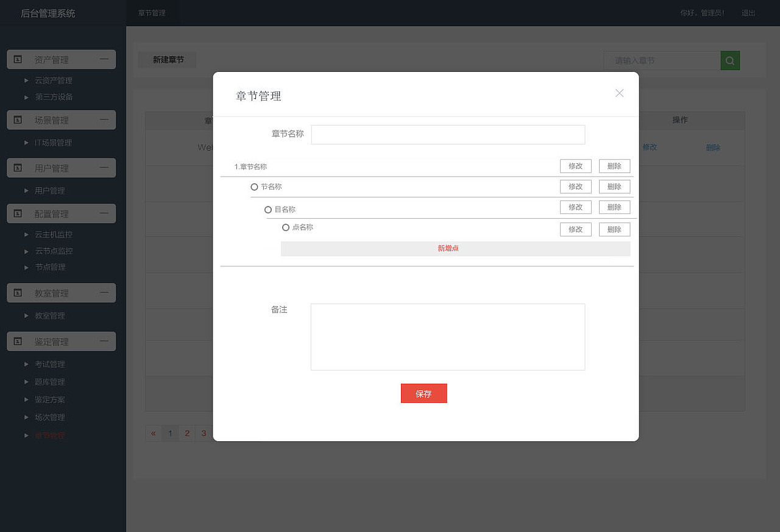
Task: Open 题库管理 in the sidebar
Action: point(50,382)
